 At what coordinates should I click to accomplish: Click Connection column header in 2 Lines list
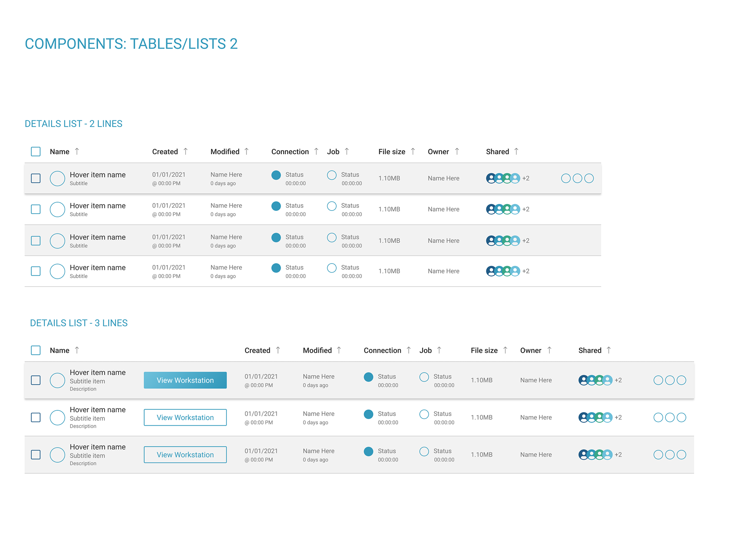290,152
